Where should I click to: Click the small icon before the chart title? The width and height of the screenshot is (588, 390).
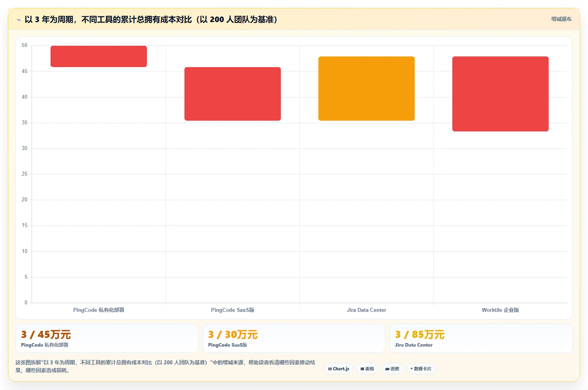click(19, 20)
